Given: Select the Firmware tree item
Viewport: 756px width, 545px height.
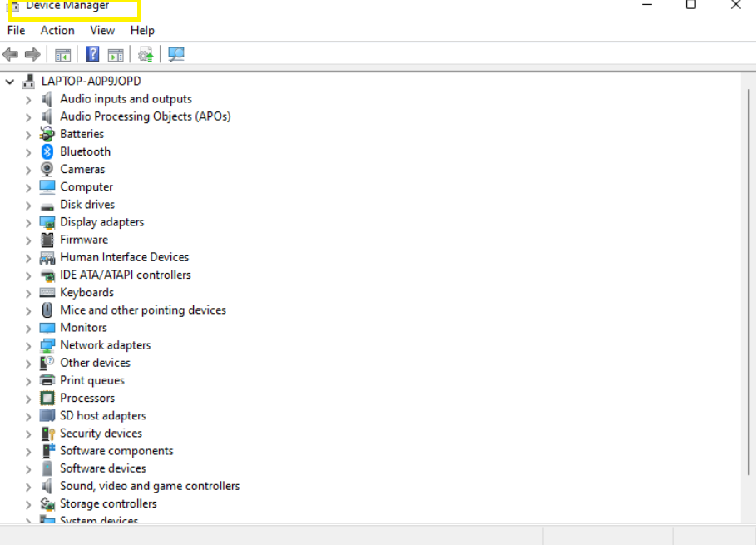Looking at the screenshot, I should point(84,240).
